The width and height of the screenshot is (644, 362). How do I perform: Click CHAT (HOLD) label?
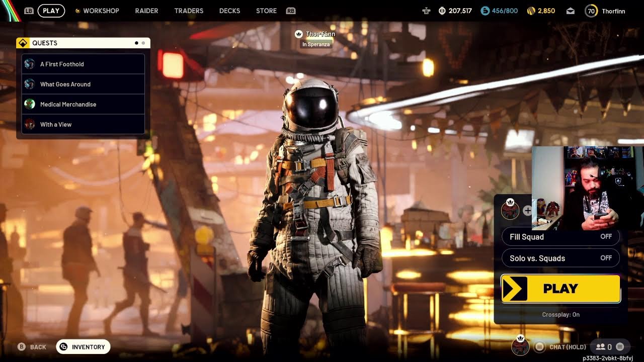(568, 347)
